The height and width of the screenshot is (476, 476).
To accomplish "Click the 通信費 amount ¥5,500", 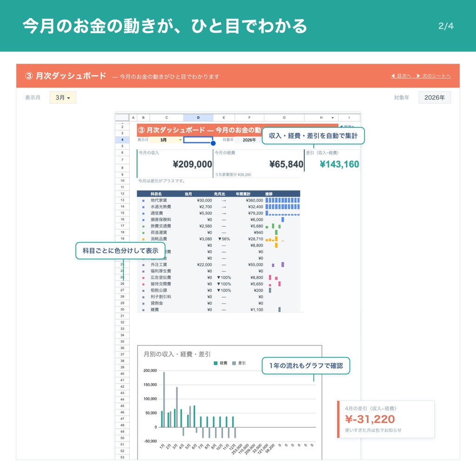I will click(205, 213).
